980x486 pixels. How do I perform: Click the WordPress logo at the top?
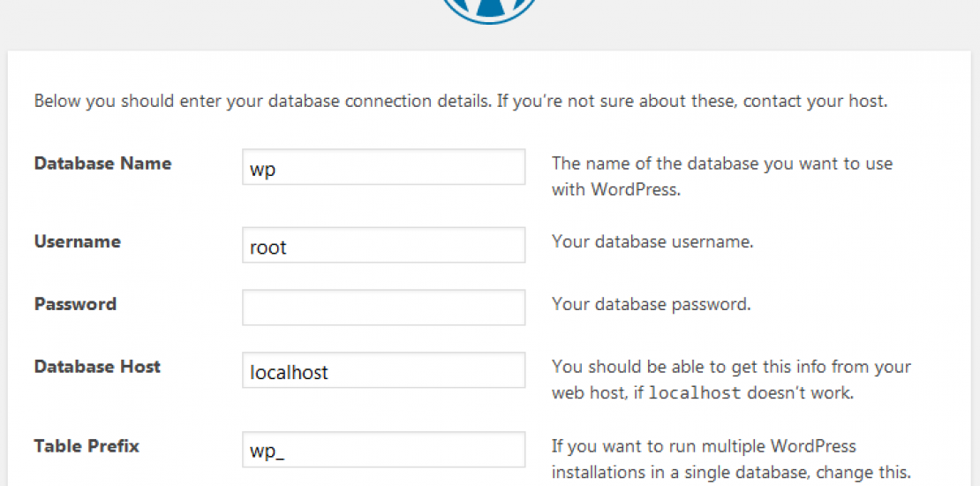[x=489, y=9]
